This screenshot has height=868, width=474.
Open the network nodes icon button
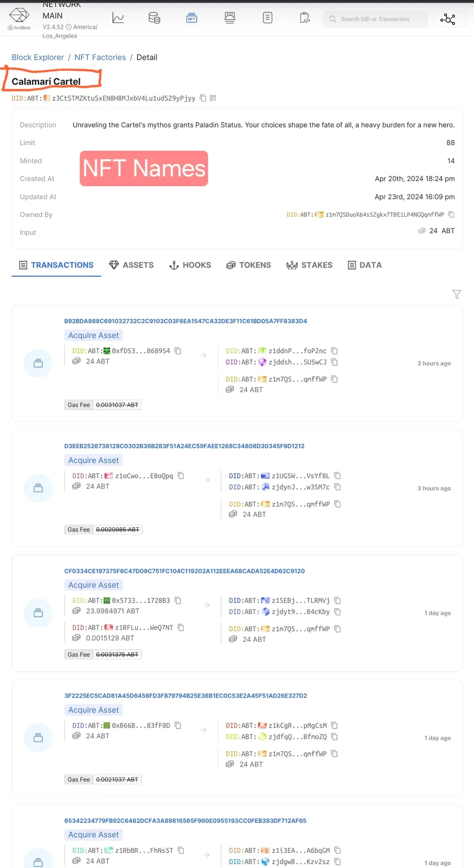[447, 19]
